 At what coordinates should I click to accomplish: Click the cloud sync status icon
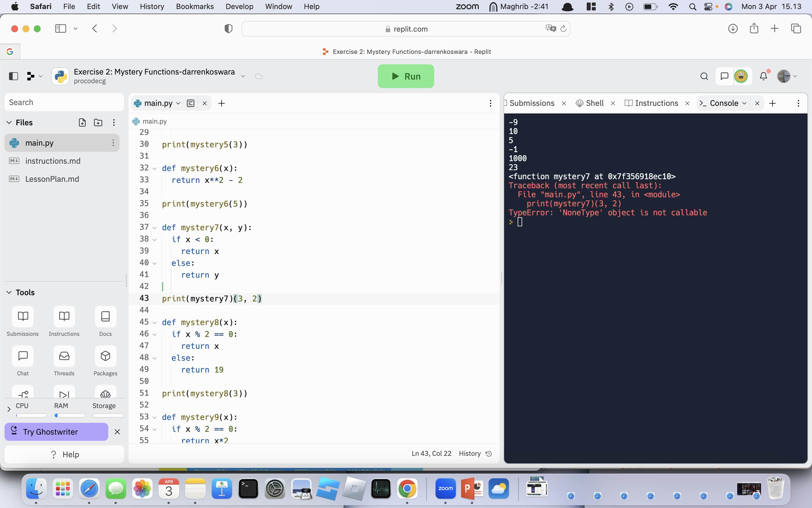[259, 76]
